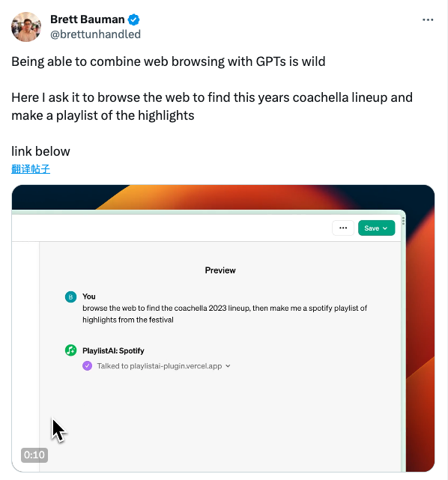Expand the Talked to playlistai-plugin.vercel.app chevron
This screenshot has height=480, width=448.
[x=228, y=366]
